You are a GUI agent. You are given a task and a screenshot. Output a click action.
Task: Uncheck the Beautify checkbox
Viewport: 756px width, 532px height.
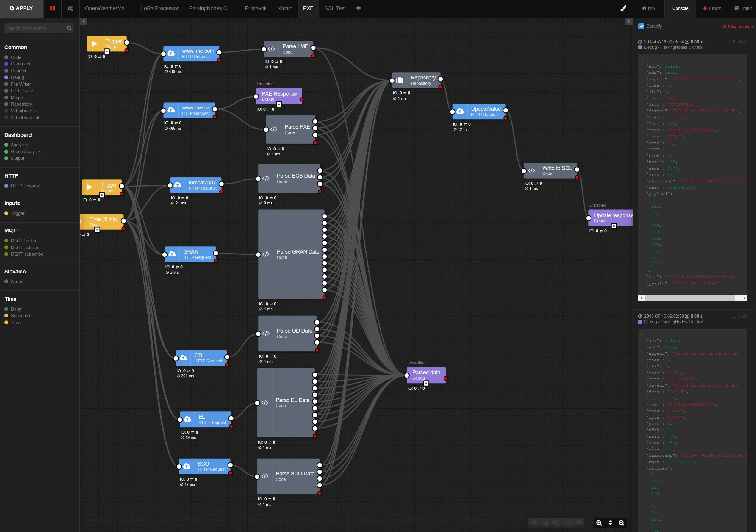tap(641, 26)
